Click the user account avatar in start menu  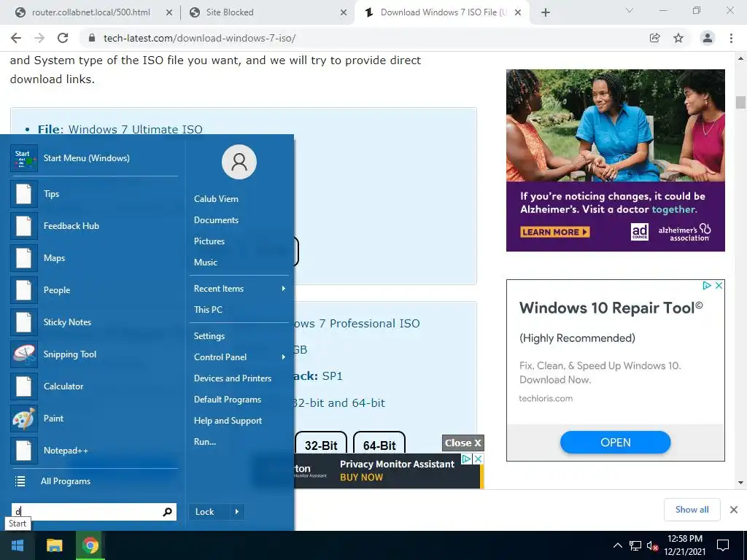(x=239, y=162)
